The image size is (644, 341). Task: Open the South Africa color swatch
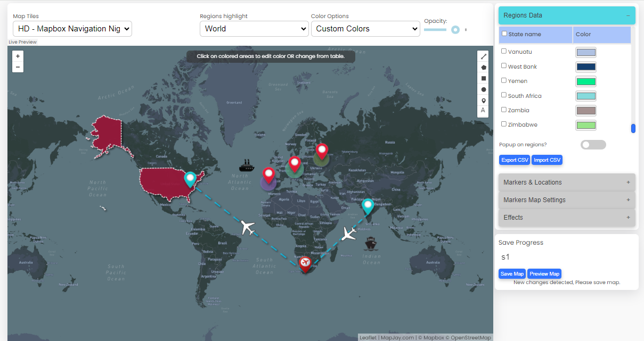[x=586, y=96]
